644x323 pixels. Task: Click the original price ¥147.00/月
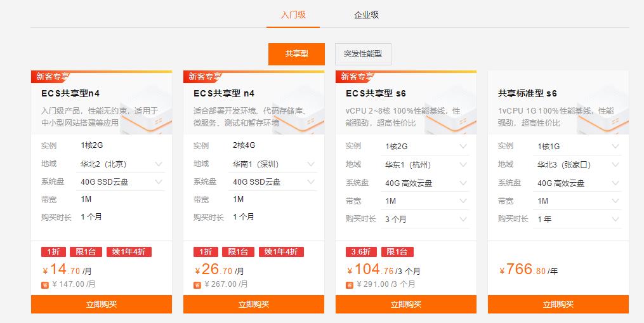74,284
